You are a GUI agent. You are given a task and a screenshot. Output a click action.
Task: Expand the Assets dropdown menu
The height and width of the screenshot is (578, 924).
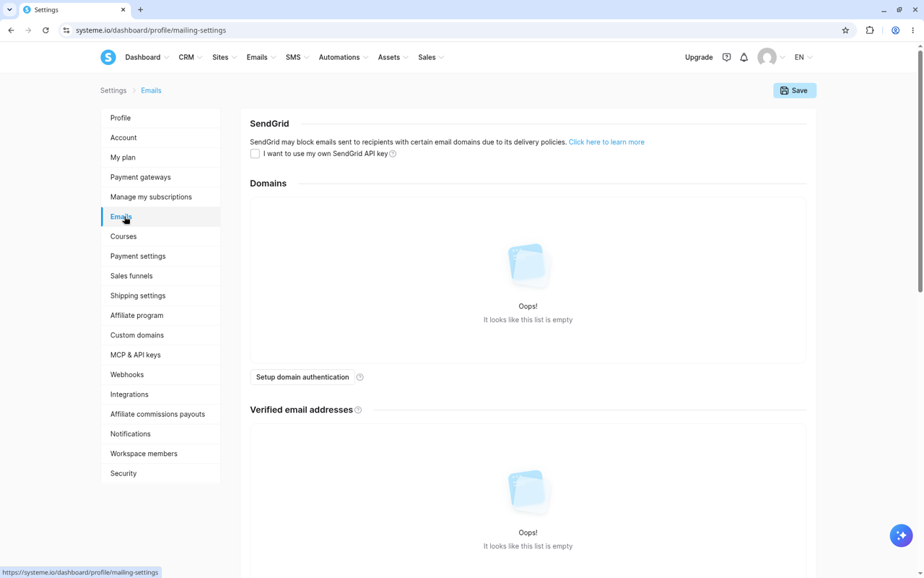393,57
